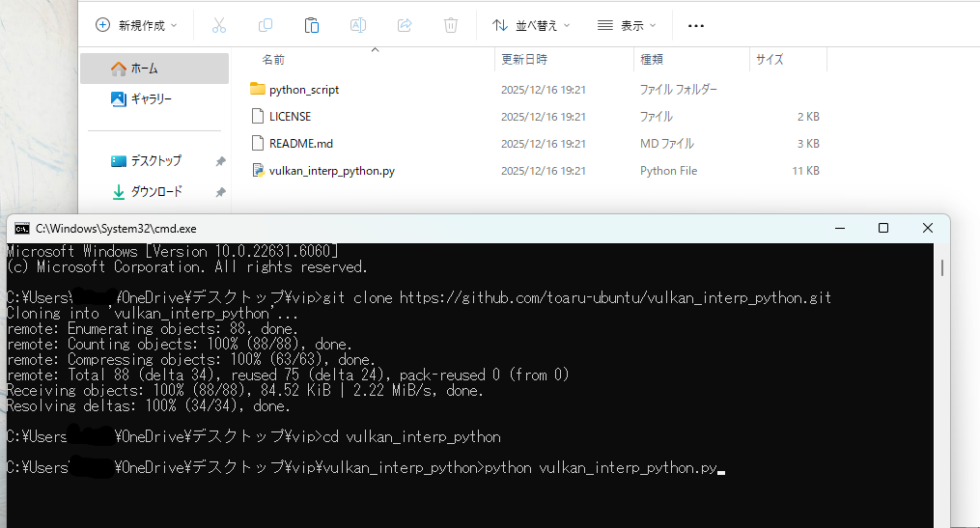Open the python_script folder

point(303,89)
